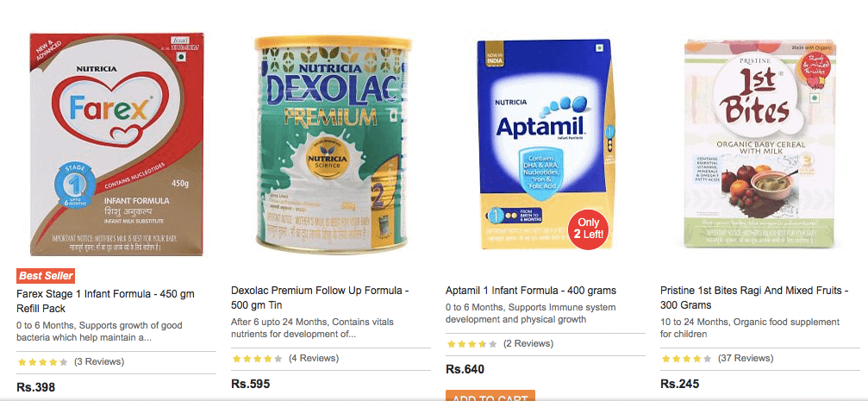Open Aptamil 1 Infant Formula title link

click(x=530, y=291)
